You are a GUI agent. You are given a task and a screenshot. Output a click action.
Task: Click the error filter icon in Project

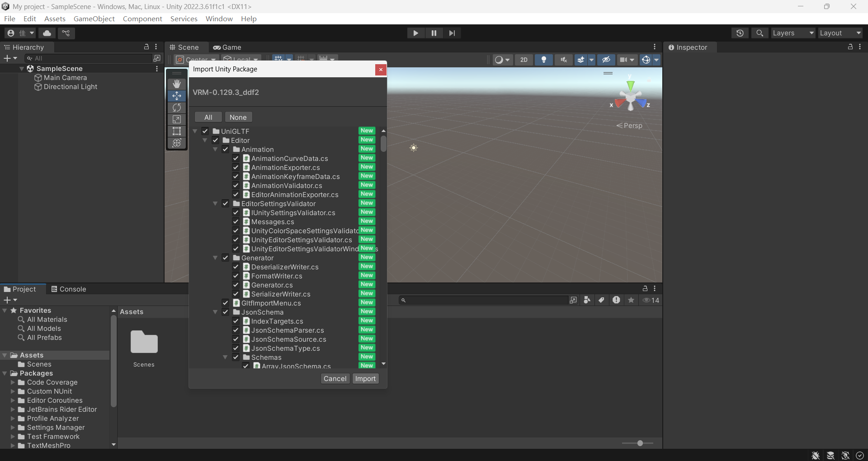616,300
